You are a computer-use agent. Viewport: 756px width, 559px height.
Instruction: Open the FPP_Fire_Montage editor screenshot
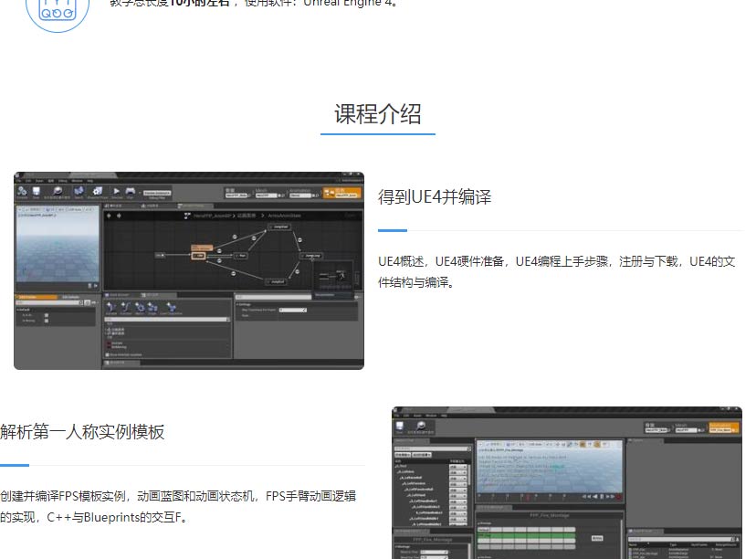[567, 482]
